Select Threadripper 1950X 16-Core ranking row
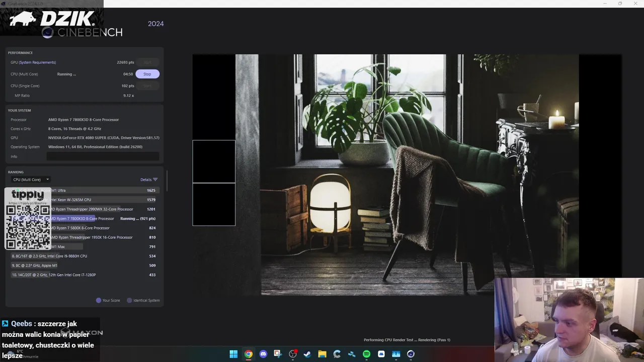The image size is (644, 362). coord(85,237)
